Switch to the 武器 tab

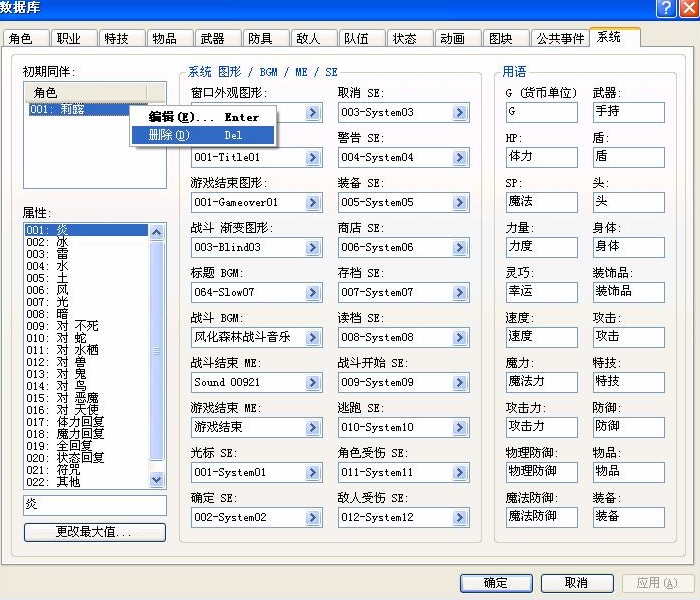click(x=218, y=38)
